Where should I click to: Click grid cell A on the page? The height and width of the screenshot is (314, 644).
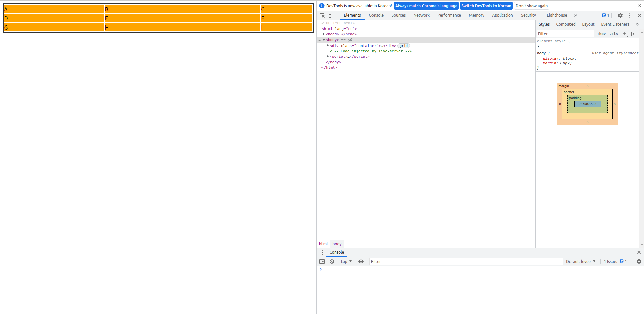click(54, 9)
